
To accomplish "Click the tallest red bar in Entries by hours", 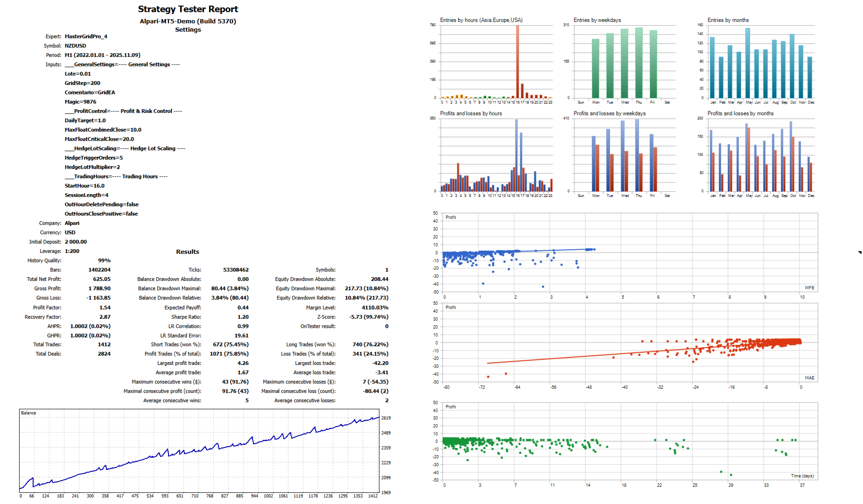I will [517, 62].
